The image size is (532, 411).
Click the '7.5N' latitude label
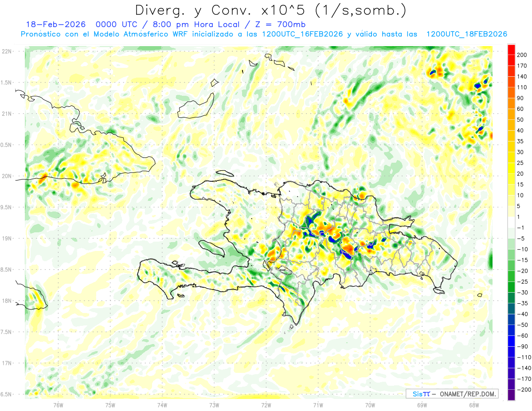7,332
